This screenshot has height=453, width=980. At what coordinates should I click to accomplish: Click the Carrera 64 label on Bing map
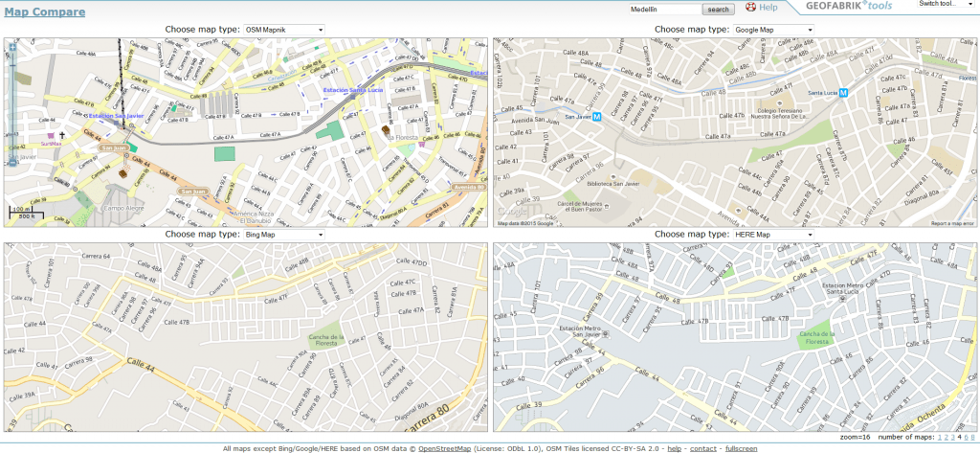point(98,257)
